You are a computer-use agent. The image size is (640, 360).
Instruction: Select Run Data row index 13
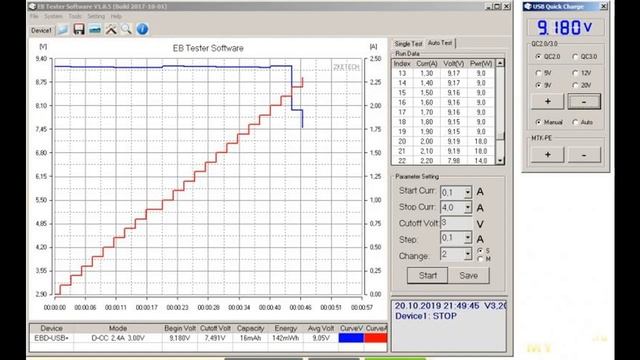[444, 73]
